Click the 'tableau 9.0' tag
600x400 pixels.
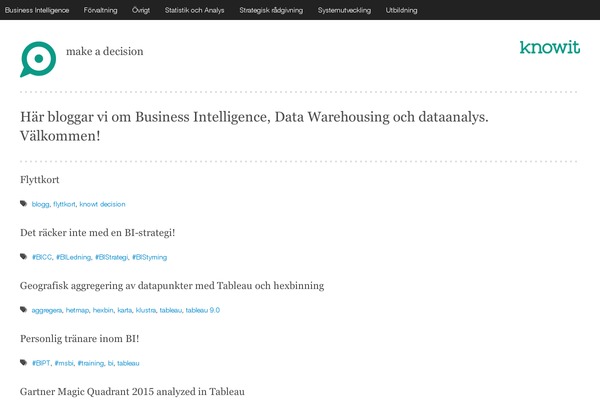pyautogui.click(x=203, y=310)
